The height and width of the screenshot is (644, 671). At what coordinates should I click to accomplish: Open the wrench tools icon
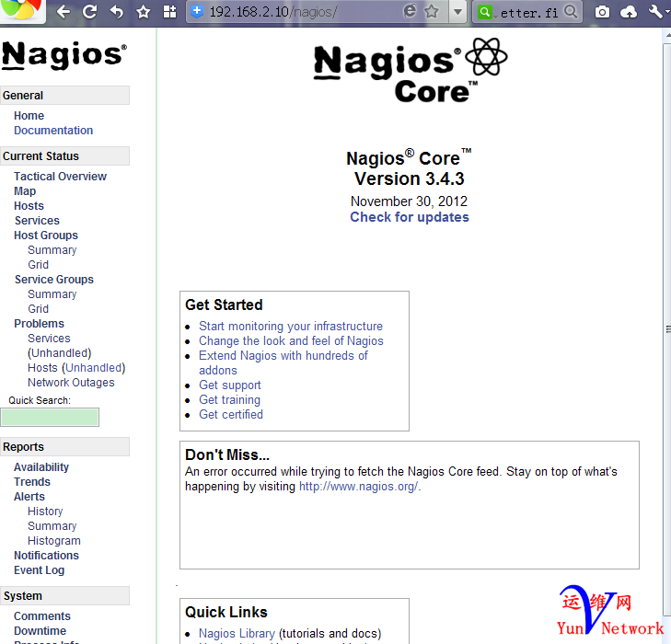[656, 12]
